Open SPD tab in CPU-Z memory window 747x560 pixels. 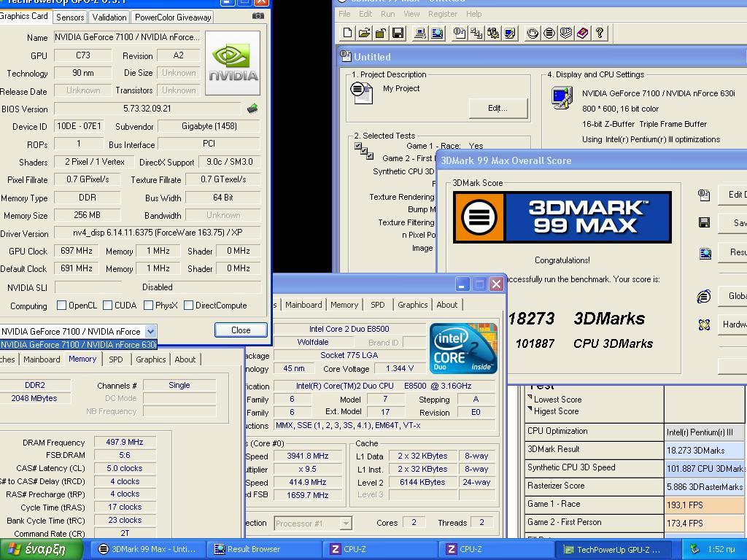(x=116, y=359)
